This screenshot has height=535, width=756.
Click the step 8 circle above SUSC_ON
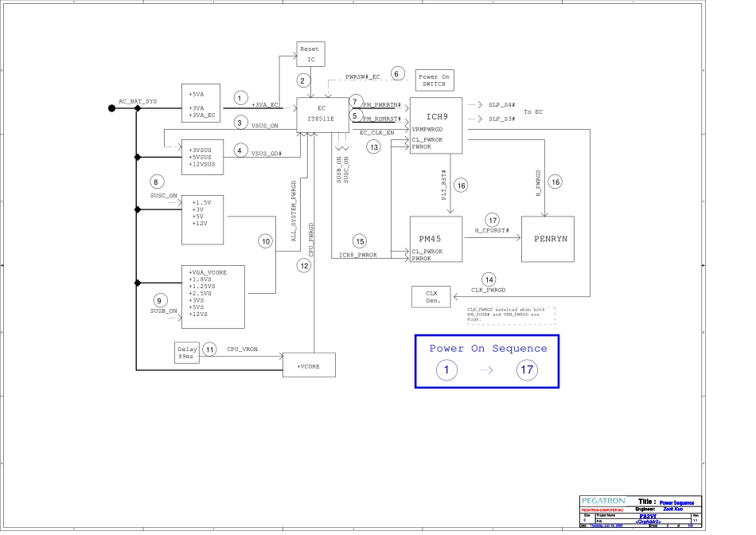pyautogui.click(x=156, y=182)
